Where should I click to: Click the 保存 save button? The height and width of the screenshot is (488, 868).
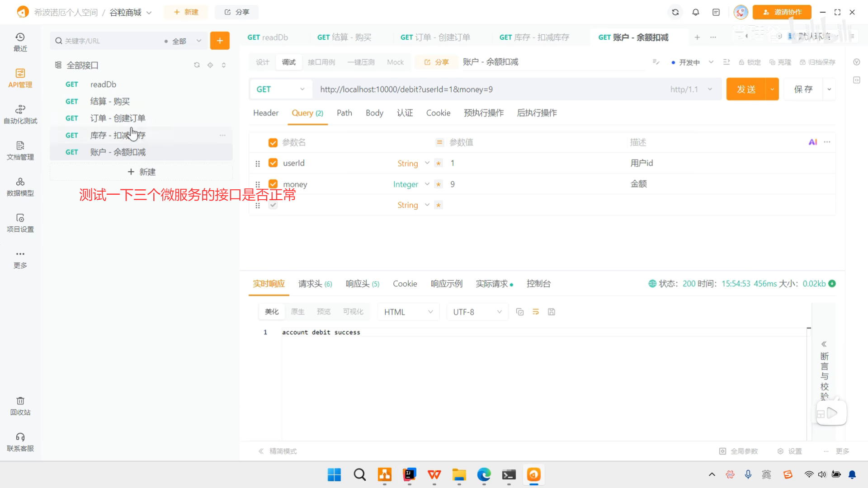coord(803,89)
